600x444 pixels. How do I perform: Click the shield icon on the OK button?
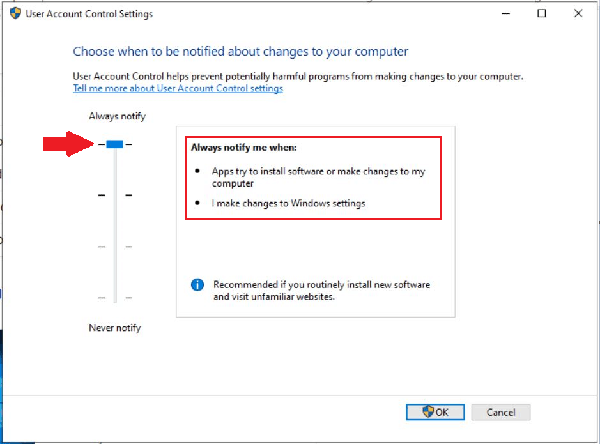(428, 411)
